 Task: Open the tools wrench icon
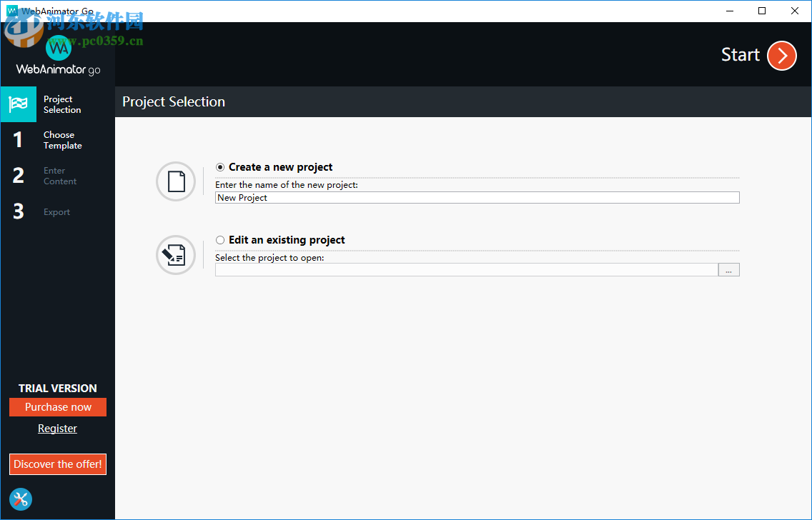click(21, 499)
